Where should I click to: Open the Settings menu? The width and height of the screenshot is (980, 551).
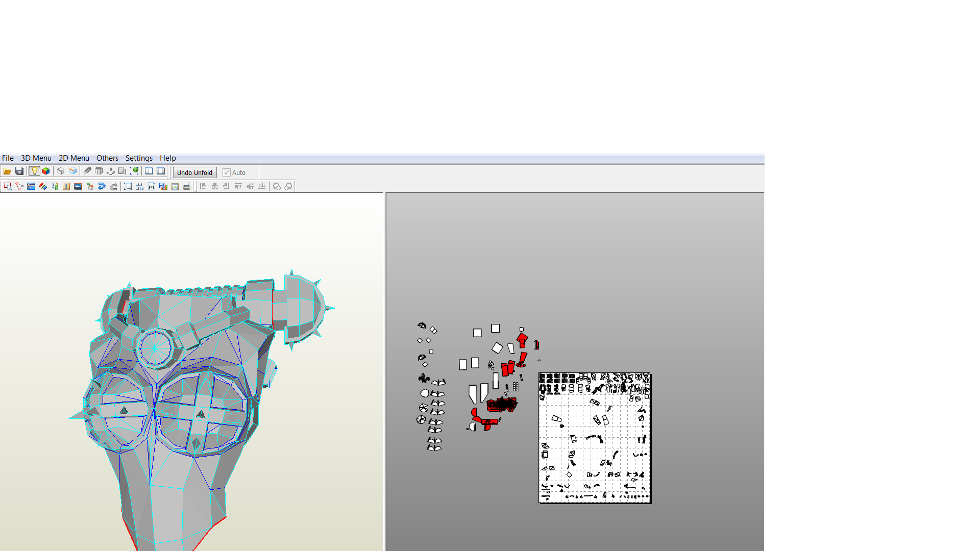tap(139, 158)
